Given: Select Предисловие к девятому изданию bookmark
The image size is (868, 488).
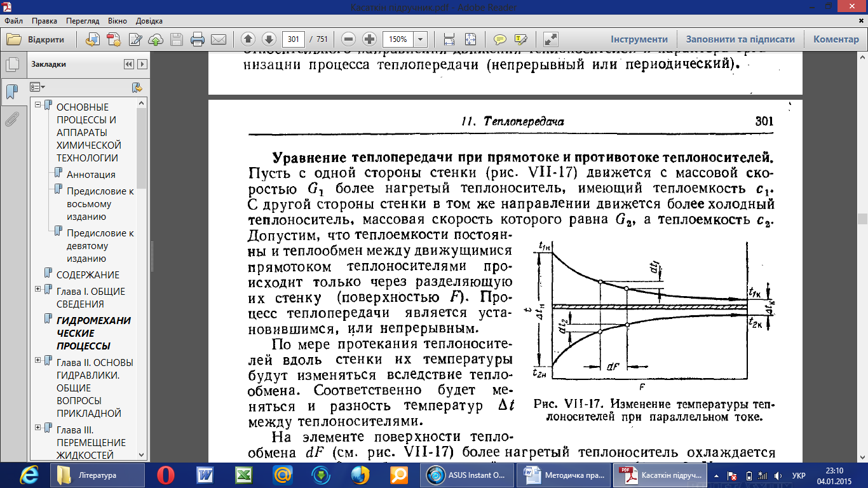Looking at the screenshot, I should (x=100, y=246).
